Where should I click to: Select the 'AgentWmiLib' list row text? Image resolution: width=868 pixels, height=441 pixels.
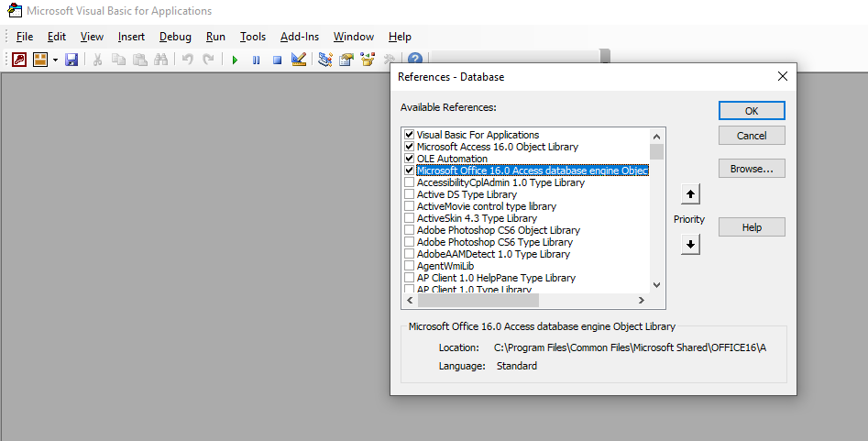coord(445,266)
